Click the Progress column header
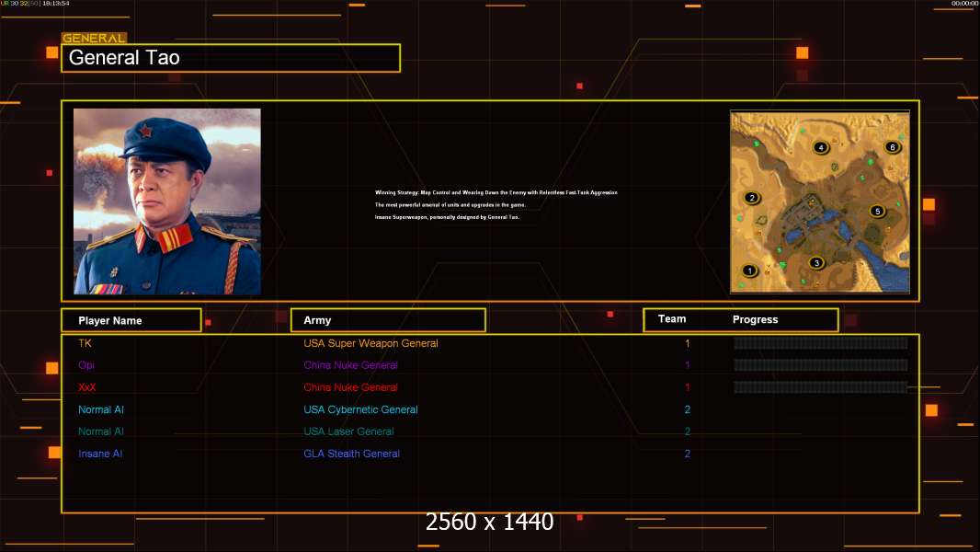The width and height of the screenshot is (980, 552). coord(755,319)
